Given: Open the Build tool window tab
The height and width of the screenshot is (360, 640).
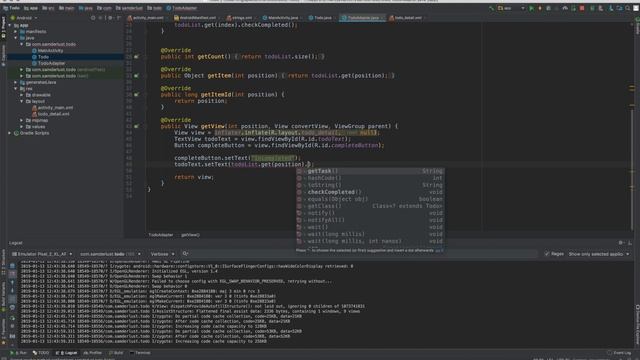Looking at the screenshot, I should click(116, 353).
